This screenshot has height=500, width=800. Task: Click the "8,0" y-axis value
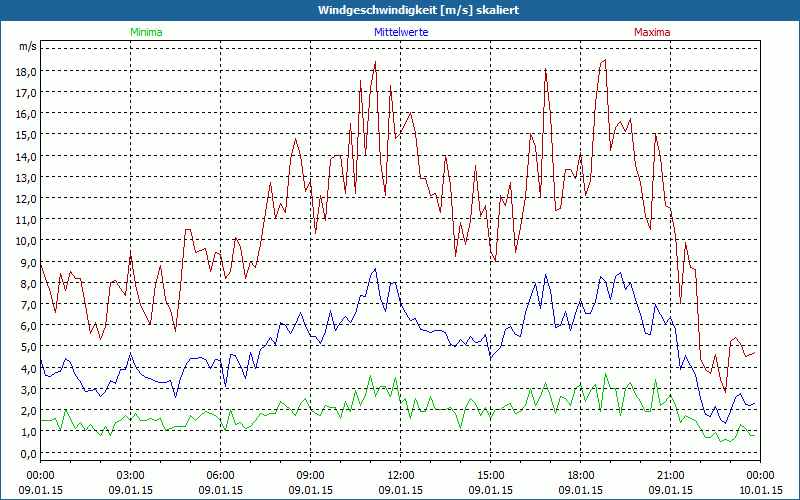[x=30, y=284]
